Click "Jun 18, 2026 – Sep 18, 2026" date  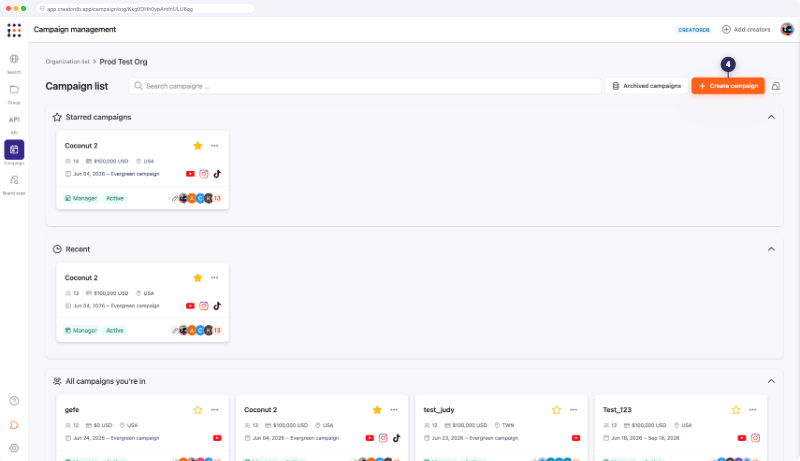pyautogui.click(x=645, y=438)
